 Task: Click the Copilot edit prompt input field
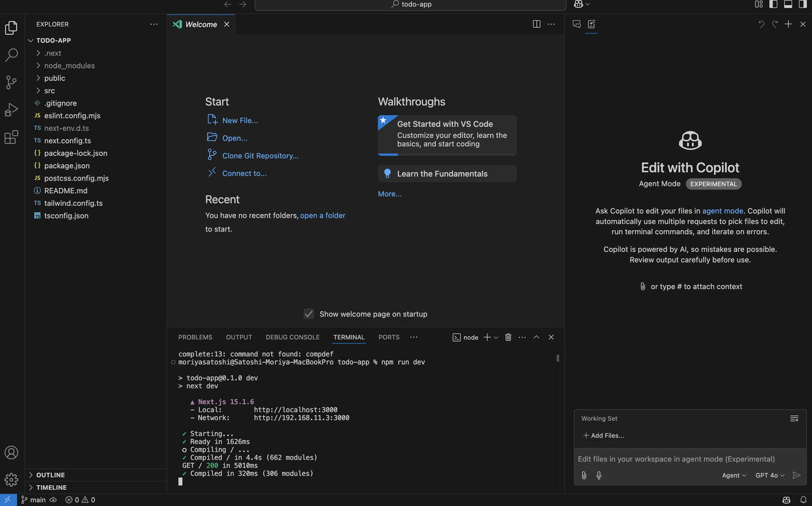point(677,459)
